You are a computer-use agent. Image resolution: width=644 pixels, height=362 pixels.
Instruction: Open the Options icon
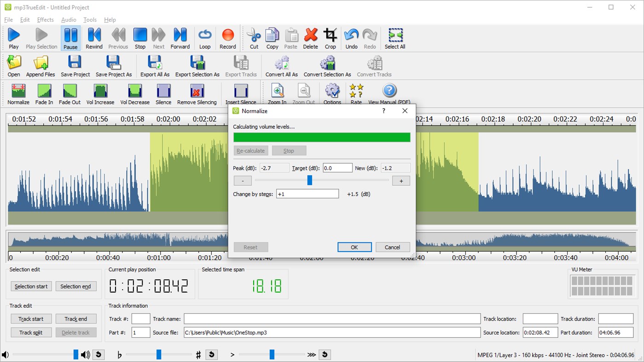332,93
